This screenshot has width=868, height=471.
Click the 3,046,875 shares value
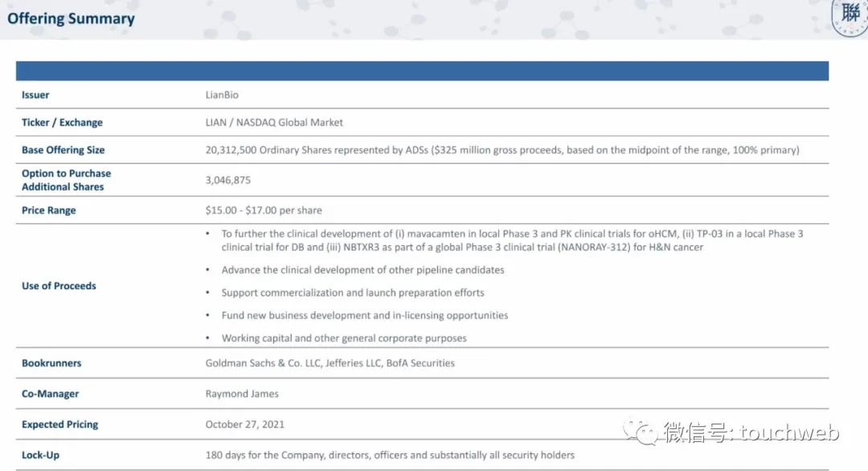tap(228, 180)
